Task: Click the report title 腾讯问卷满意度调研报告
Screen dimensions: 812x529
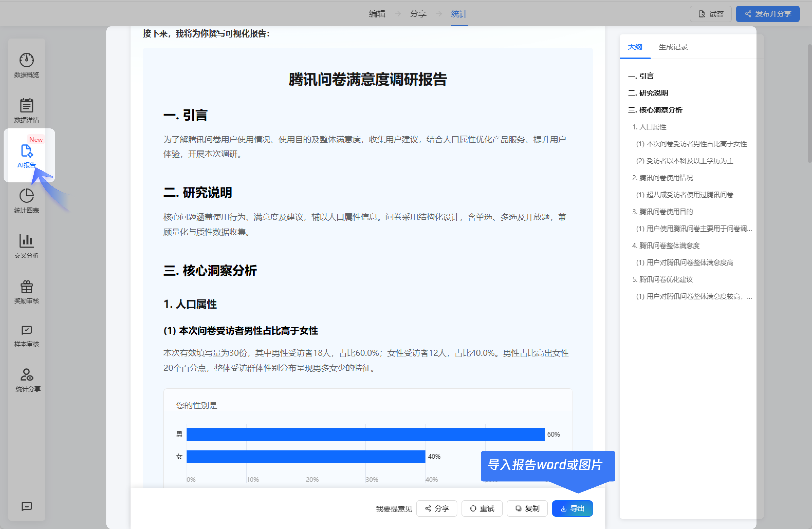Action: (x=368, y=79)
